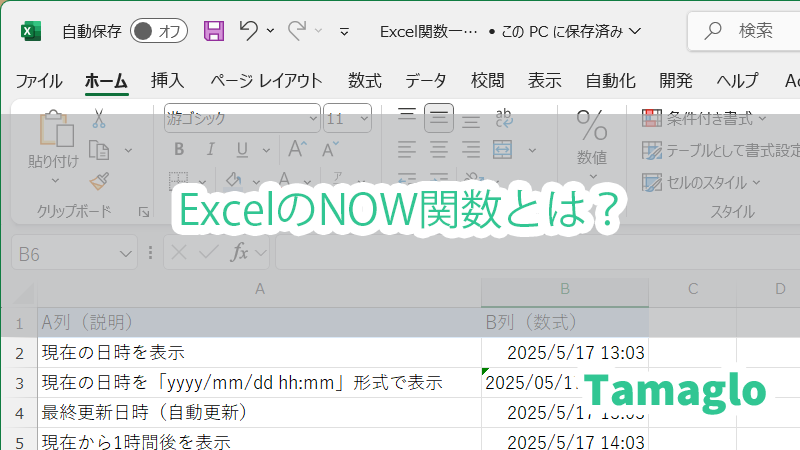Click the Percent number format icon
Screen dimensions: 800x450
pyautogui.click(x=592, y=126)
